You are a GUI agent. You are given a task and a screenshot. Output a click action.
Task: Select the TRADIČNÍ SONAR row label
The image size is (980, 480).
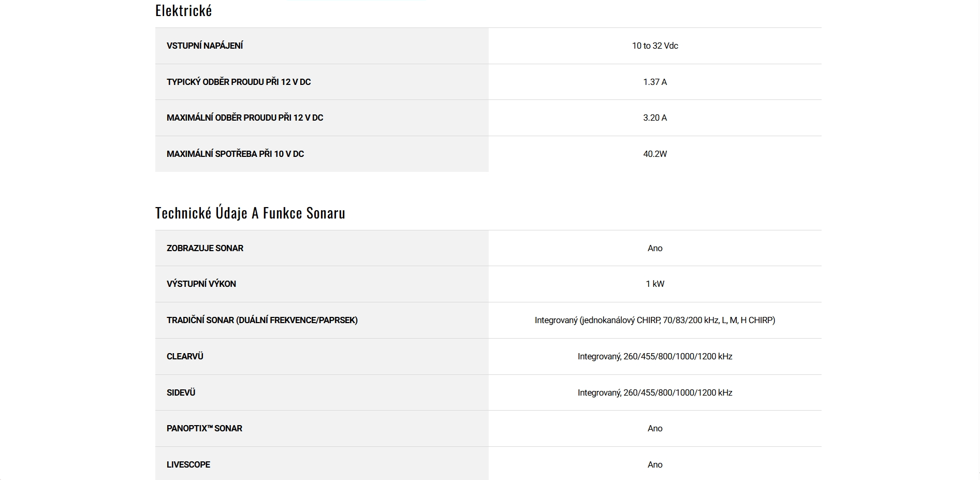point(262,320)
